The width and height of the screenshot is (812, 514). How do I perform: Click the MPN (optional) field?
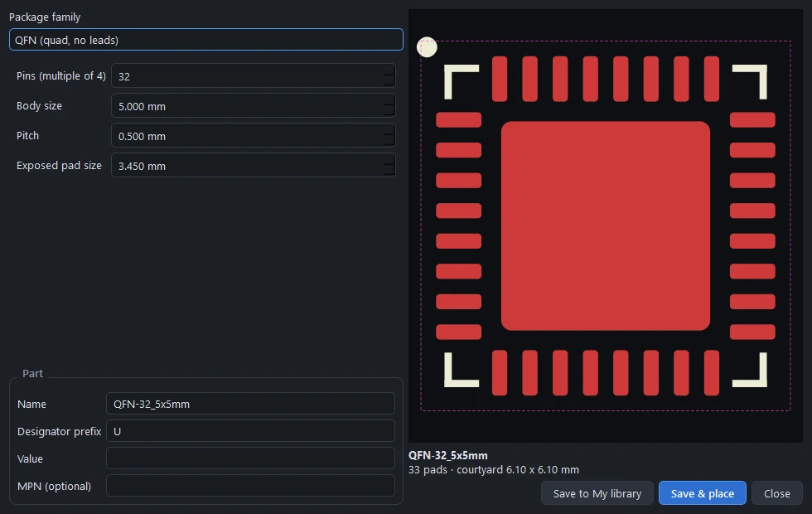[250, 486]
